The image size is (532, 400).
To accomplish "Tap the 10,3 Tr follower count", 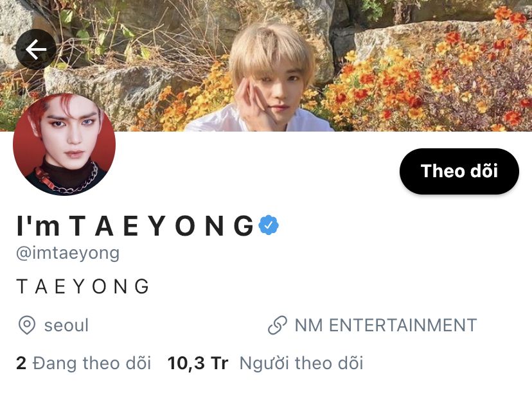I will pyautogui.click(x=198, y=363).
